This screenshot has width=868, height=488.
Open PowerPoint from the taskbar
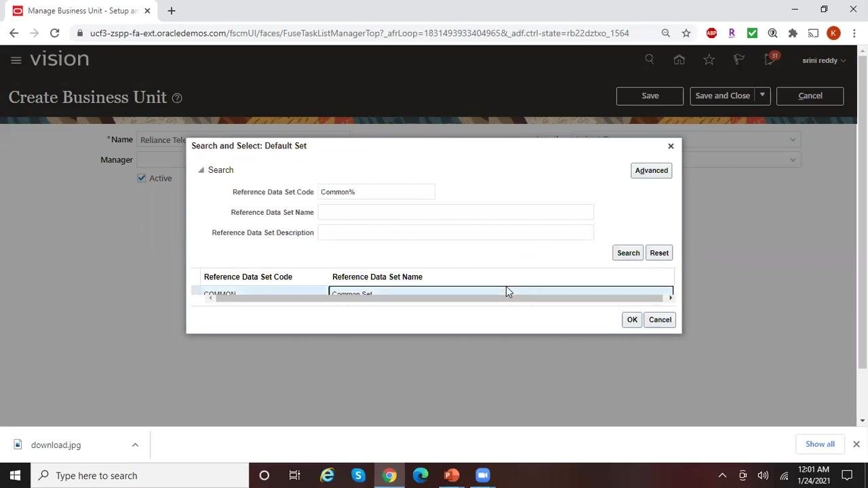(x=452, y=475)
